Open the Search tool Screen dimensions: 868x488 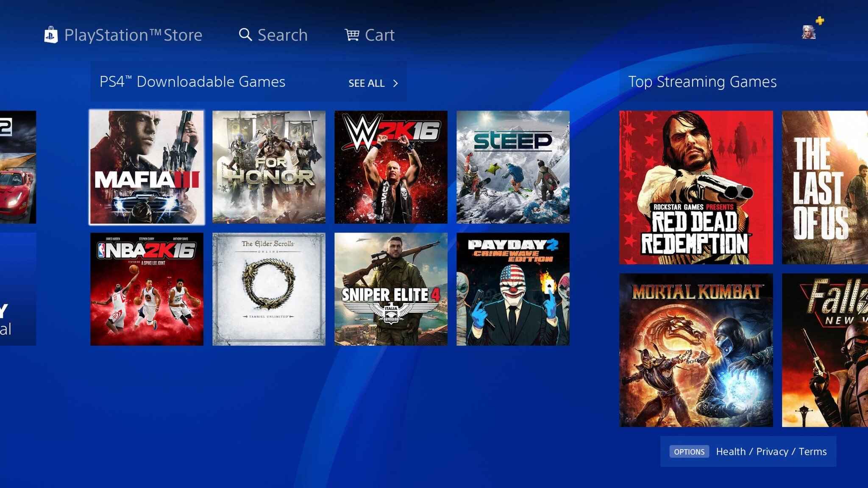click(x=272, y=36)
